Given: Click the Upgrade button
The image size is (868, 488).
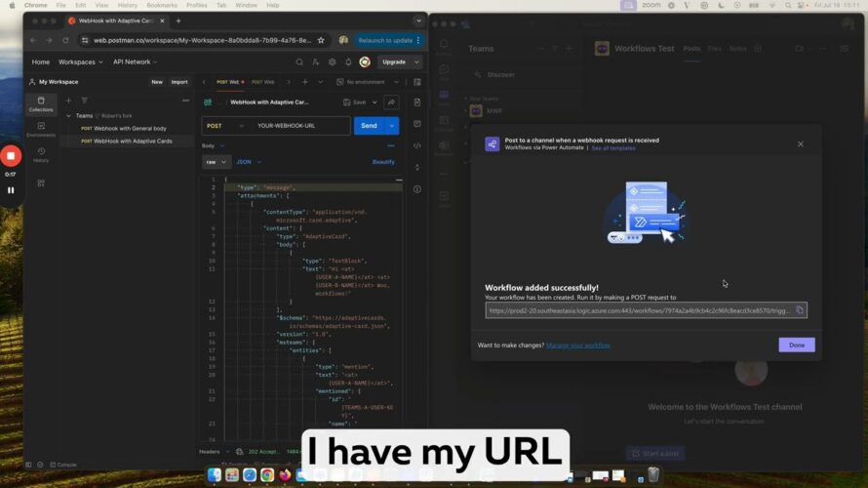Looking at the screenshot, I should 394,62.
